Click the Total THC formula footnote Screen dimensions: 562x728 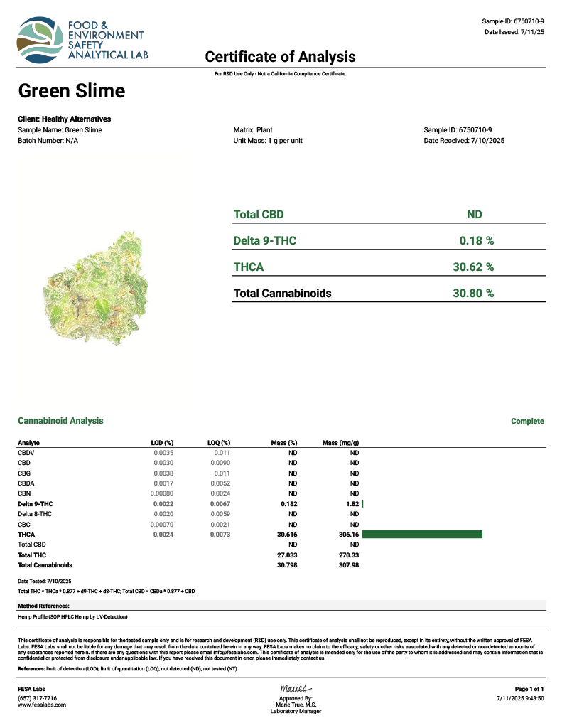[x=107, y=591]
